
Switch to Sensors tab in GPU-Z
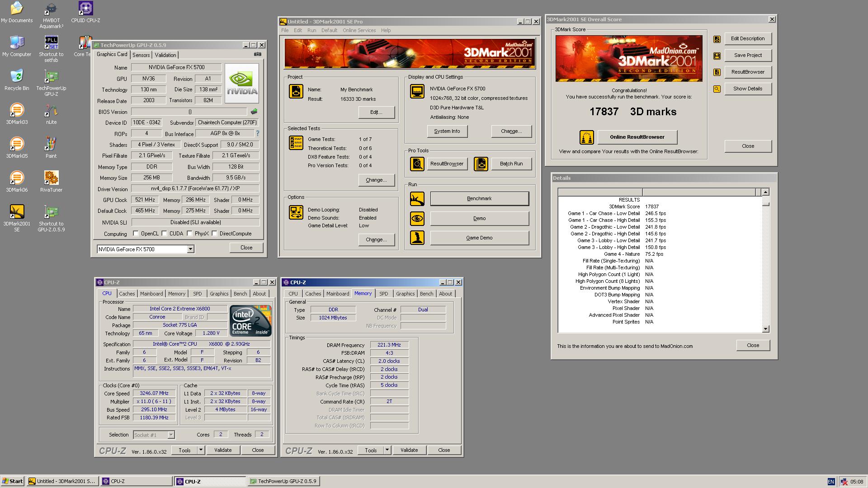point(141,55)
